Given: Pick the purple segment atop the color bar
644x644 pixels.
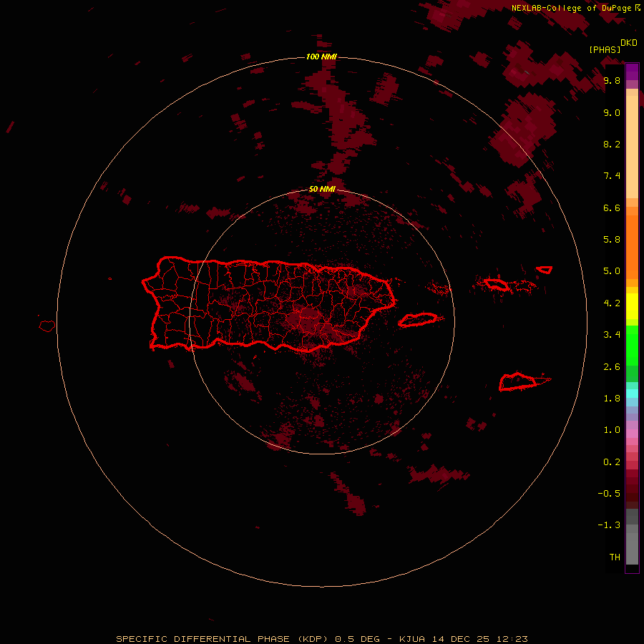Looking at the screenshot, I should 632,72.
